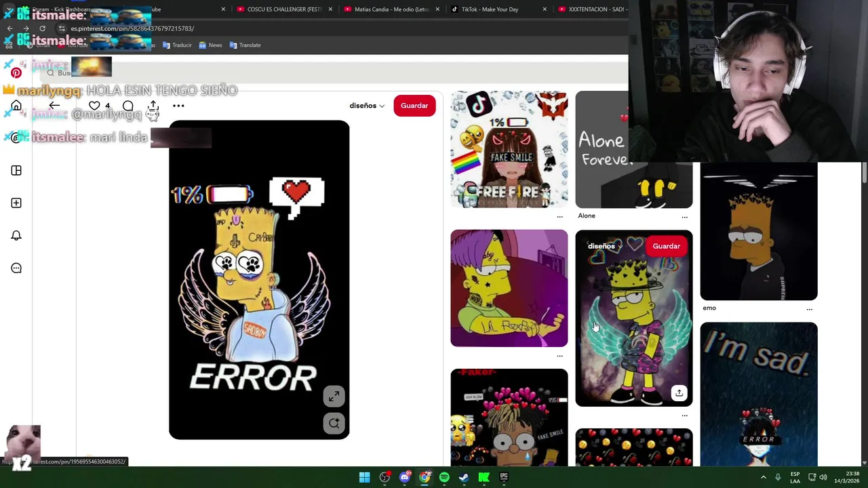Screen dimensions: 868x488
Task: Reload the page in browser toolbar
Action: [42, 28]
